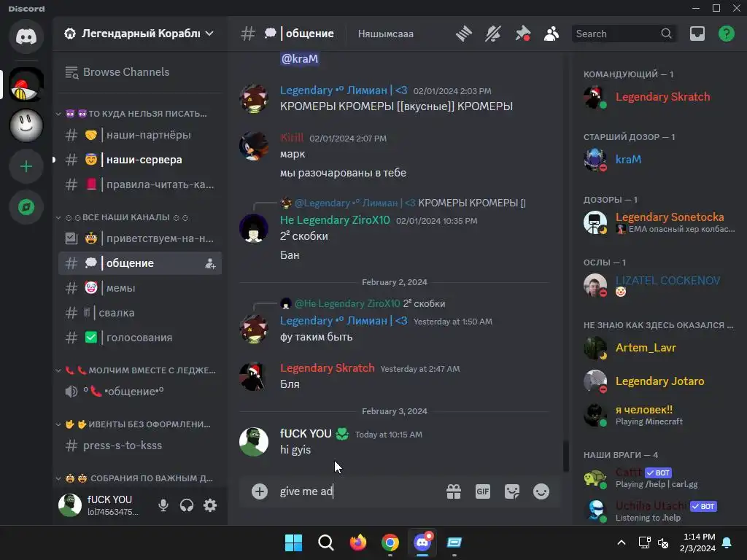Select the smiley face server icon
Viewport: 747px width, 560px height.
26,125
